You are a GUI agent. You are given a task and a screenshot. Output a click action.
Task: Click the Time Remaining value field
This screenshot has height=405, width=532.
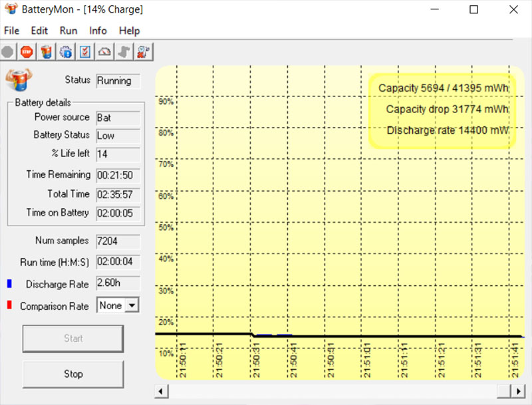click(118, 175)
